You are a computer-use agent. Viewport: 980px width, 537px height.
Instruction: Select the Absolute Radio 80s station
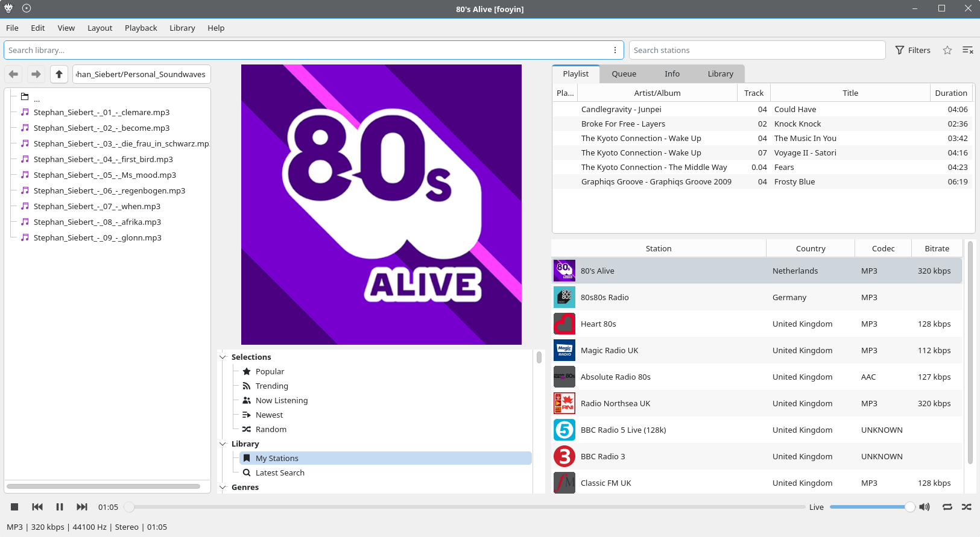point(757,377)
